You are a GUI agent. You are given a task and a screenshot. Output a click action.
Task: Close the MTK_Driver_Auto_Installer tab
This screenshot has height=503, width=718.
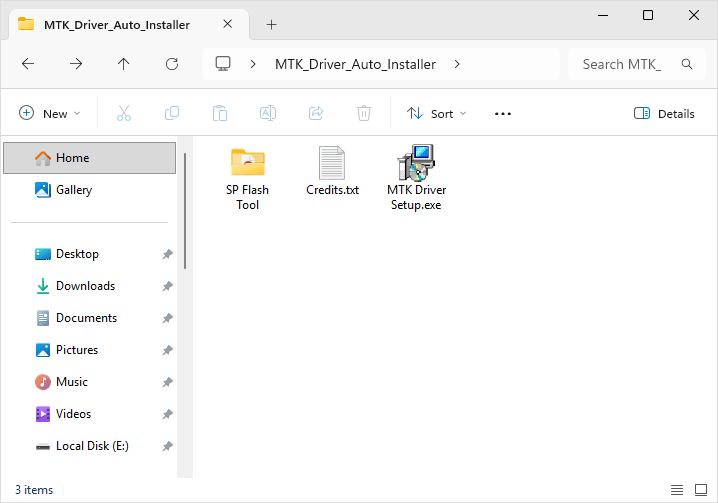[x=228, y=24]
